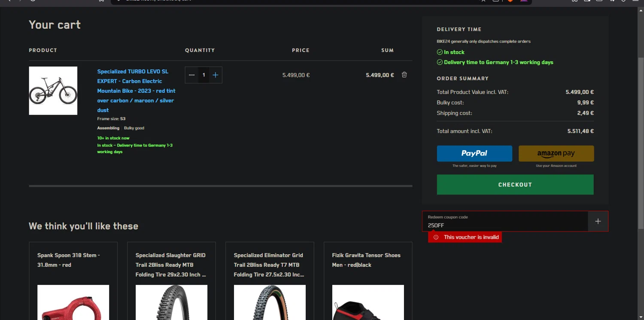Screen dimensions: 644x320
Task: Click 'Use your Amazon account' caption
Action: pyautogui.click(x=556, y=165)
